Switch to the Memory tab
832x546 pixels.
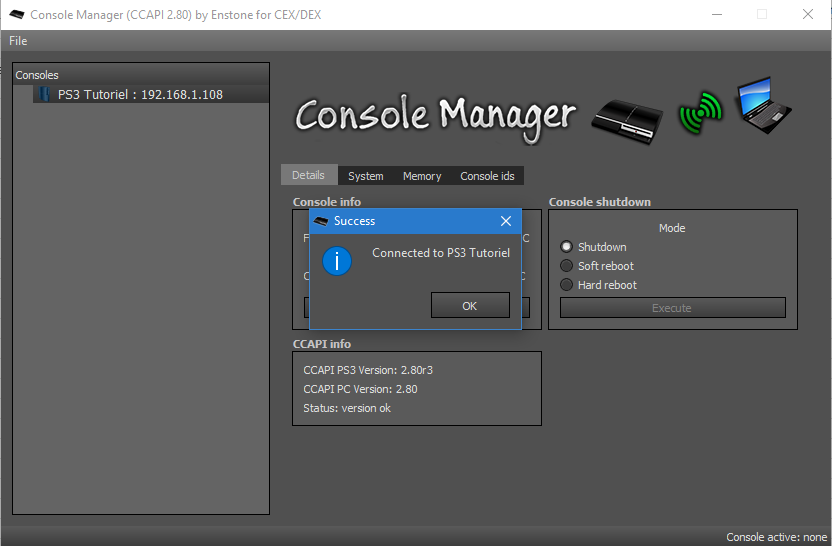tap(422, 176)
